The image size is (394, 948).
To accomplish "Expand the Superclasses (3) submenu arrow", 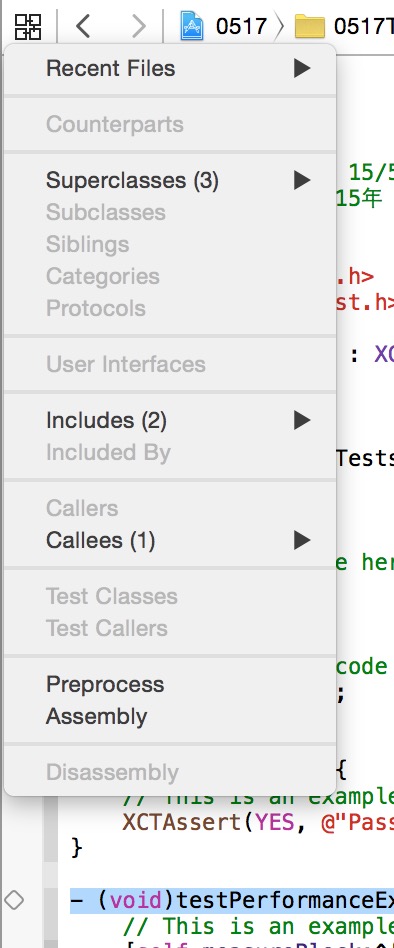I will click(302, 180).
